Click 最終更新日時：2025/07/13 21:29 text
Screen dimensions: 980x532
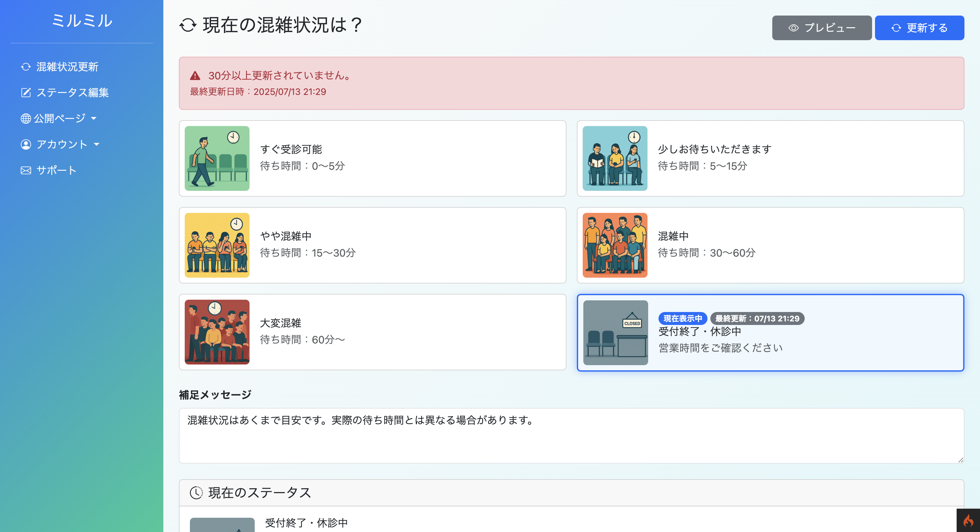(x=258, y=92)
